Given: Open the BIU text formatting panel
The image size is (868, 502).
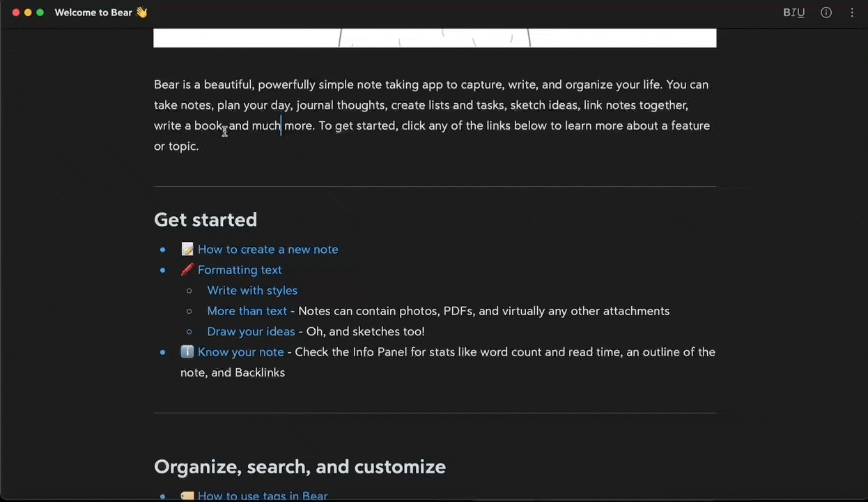Looking at the screenshot, I should 793,13.
